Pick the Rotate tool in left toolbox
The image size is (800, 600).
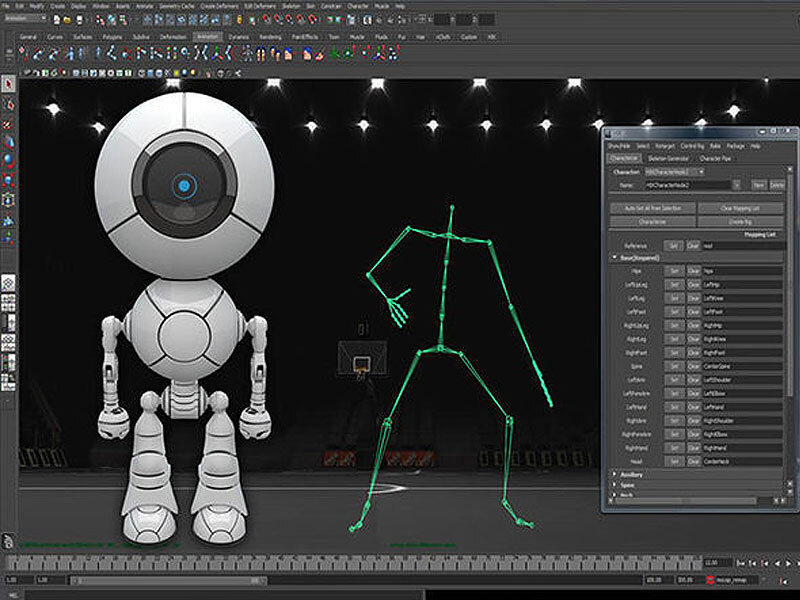(8, 160)
